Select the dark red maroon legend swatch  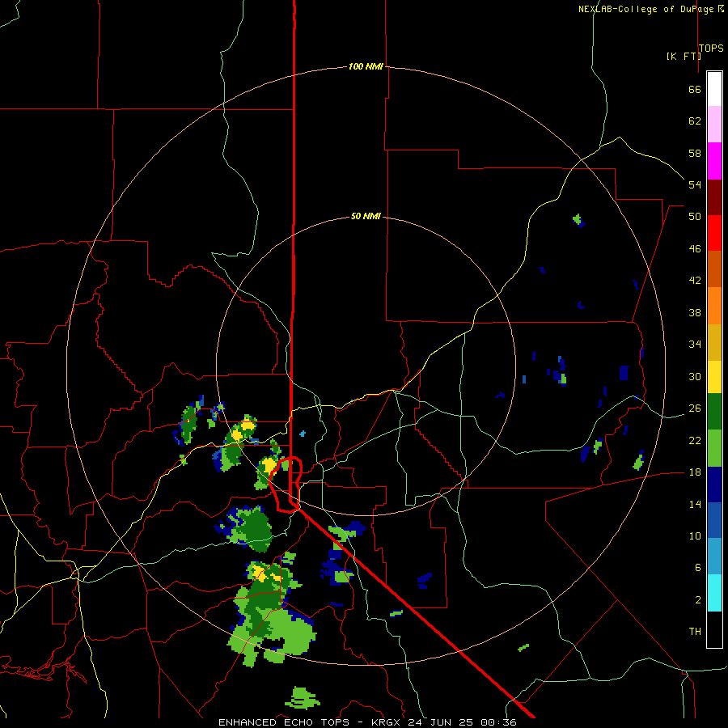714,197
